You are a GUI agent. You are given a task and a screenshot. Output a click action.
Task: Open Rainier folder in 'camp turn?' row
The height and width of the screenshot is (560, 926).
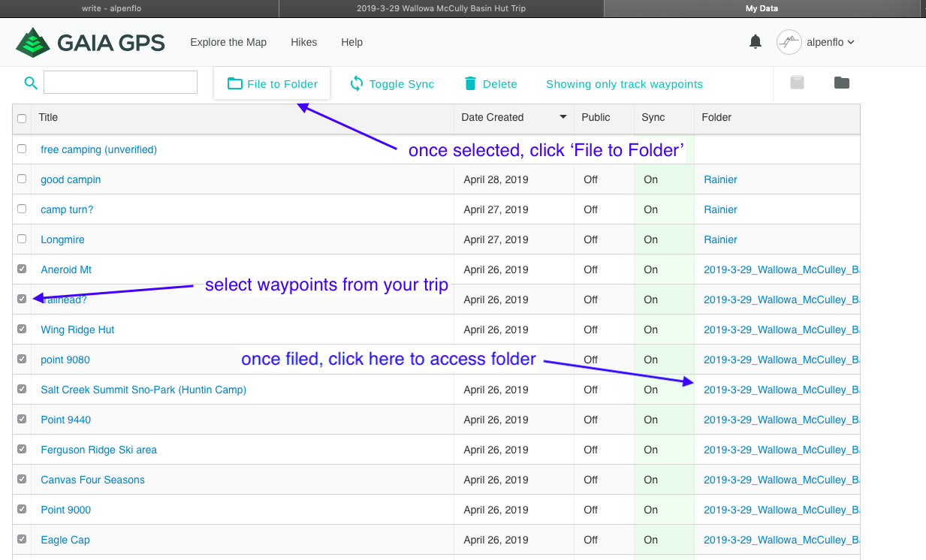(720, 209)
